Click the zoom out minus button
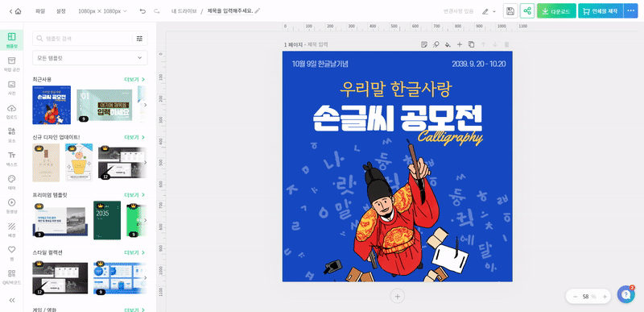 click(x=575, y=297)
